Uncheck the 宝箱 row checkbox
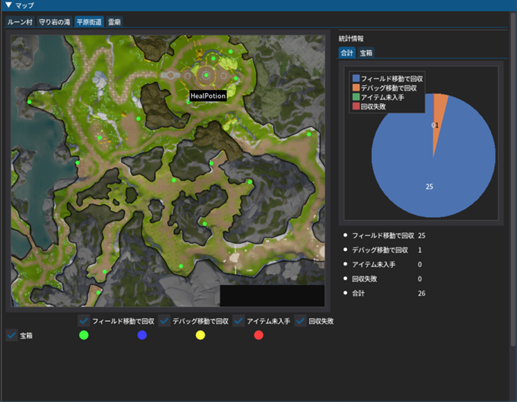 point(12,335)
